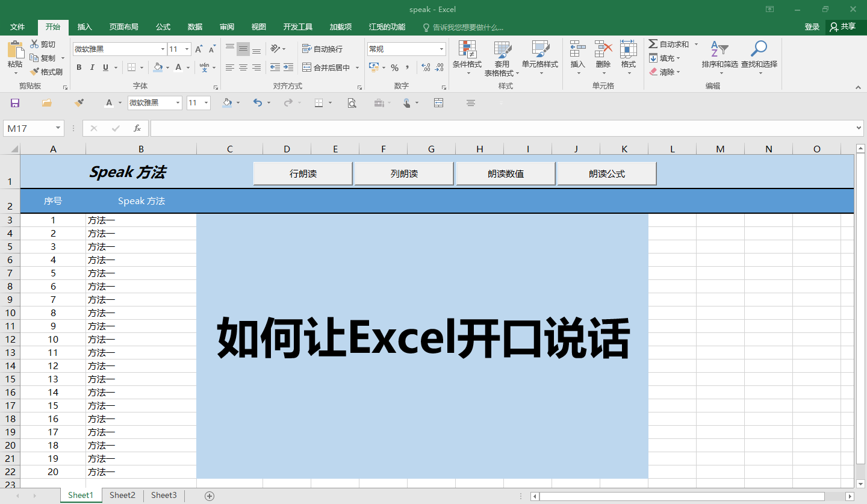Switch to the Sheet2 tab
The width and height of the screenshot is (867, 504).
tap(122, 495)
